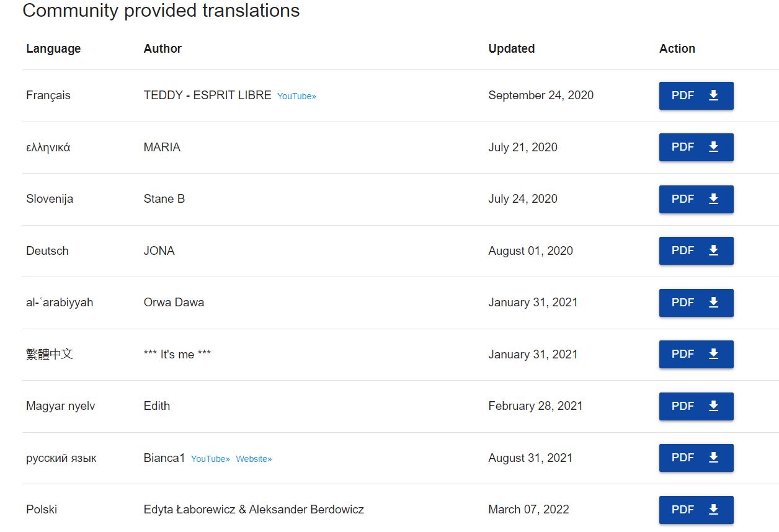Click download icon in Slovenija row
Screen dimensions: 779x532
click(713, 199)
